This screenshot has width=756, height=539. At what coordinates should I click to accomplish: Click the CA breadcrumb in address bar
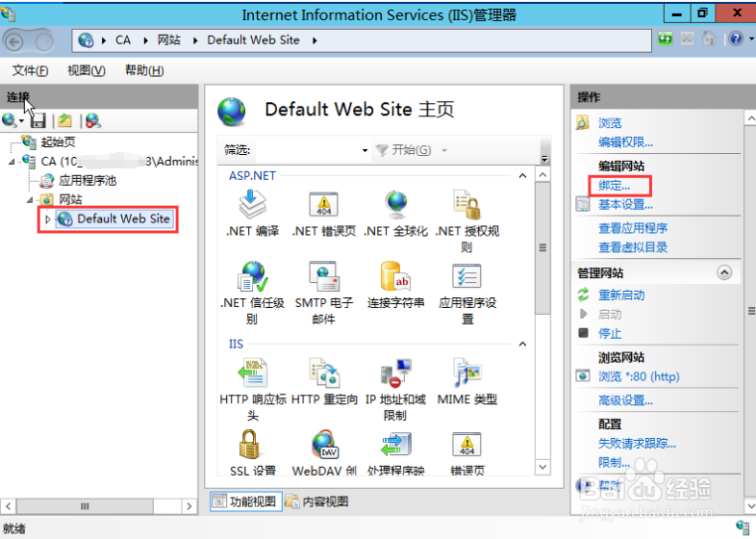(x=123, y=40)
